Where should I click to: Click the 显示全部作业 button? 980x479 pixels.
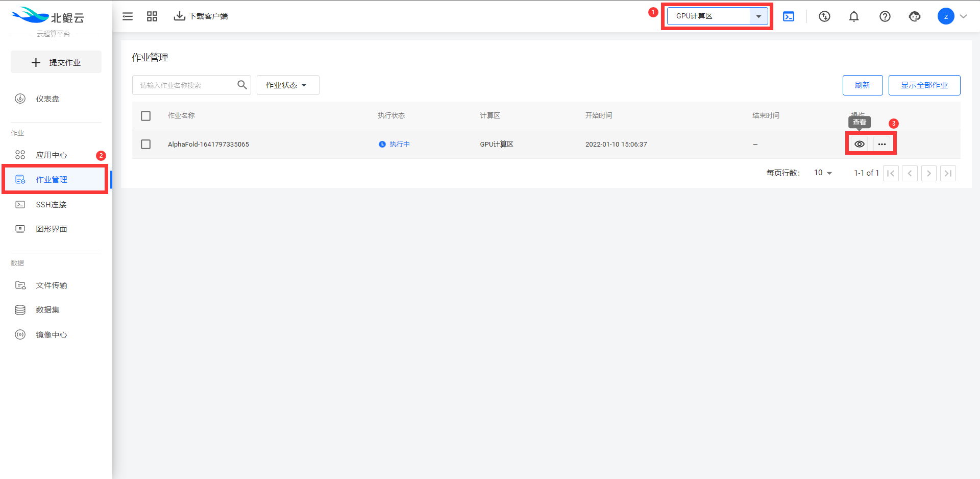tap(924, 85)
